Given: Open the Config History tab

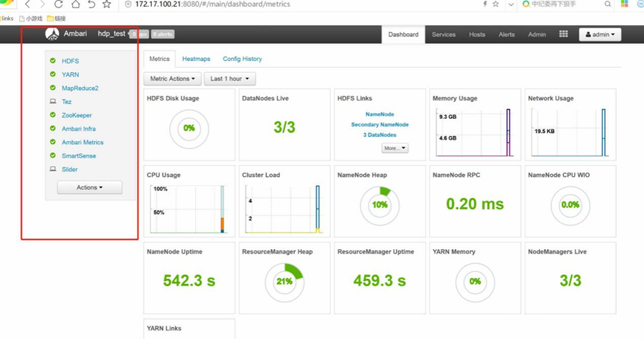Looking at the screenshot, I should 242,59.
